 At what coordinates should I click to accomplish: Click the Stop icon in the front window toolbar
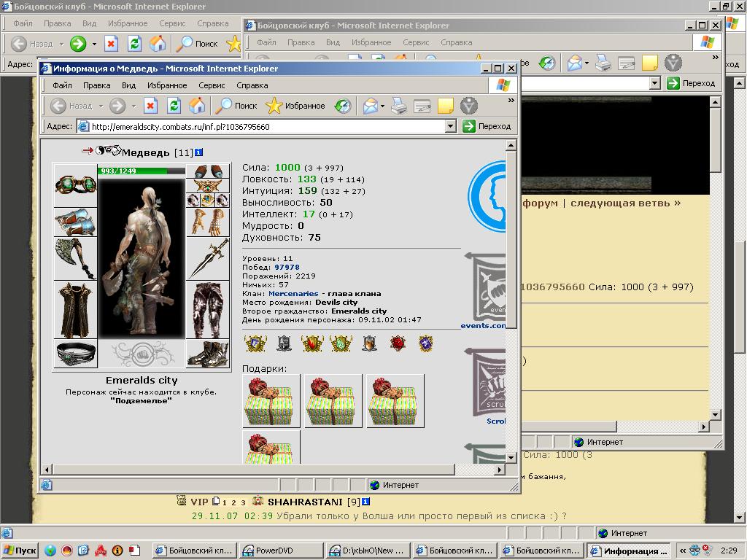tap(150, 106)
